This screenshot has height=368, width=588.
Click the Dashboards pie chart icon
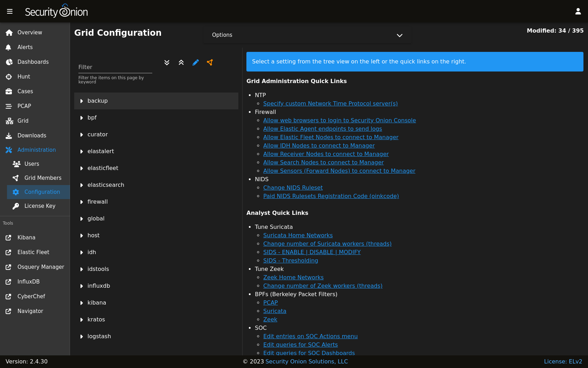click(9, 62)
